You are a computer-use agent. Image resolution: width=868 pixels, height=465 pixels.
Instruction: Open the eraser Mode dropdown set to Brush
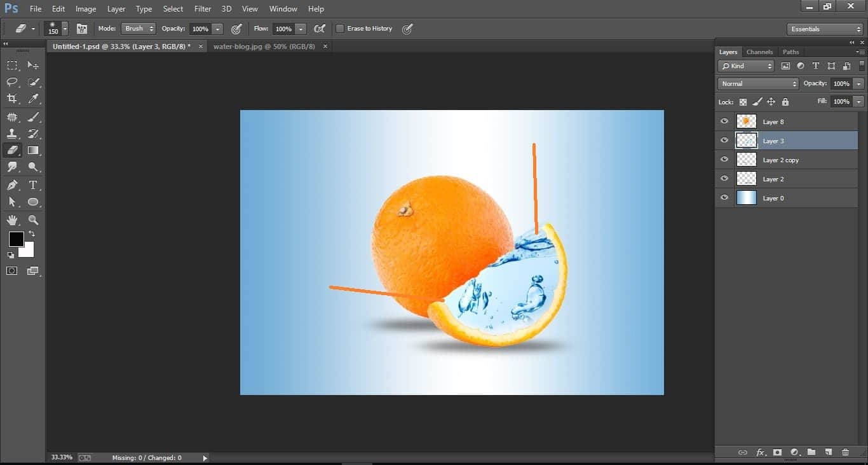tap(138, 28)
